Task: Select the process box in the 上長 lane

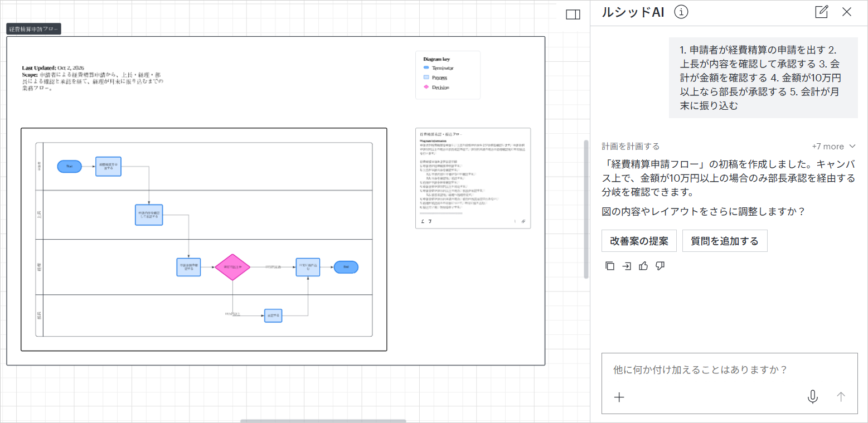Action: pos(149,215)
